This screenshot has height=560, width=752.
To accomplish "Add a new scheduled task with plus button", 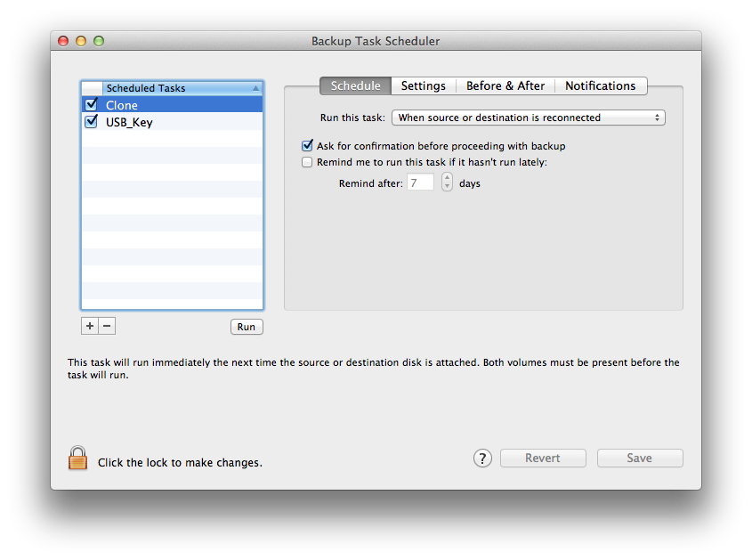I will [x=90, y=326].
